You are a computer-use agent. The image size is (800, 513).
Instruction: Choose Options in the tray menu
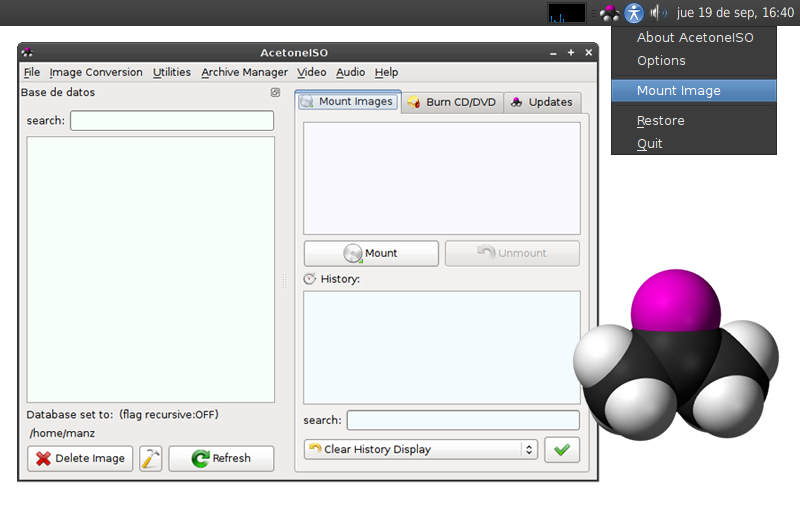[x=694, y=61]
